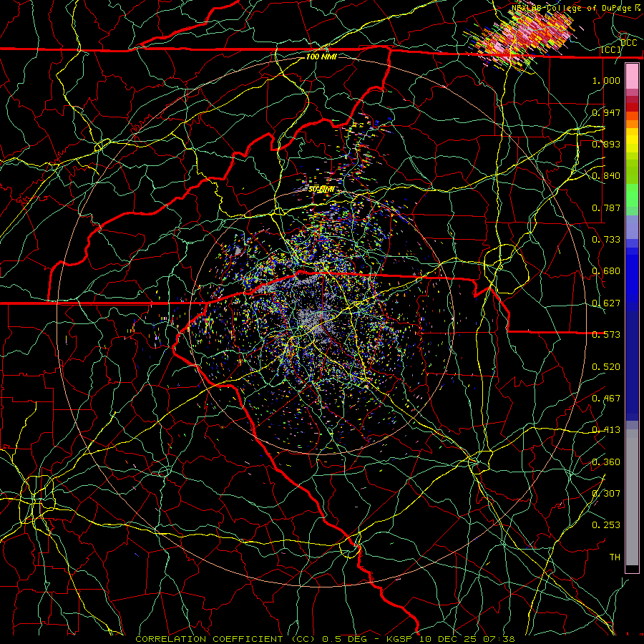Click the KGSP station identifier in the caption
This screenshot has height=644, width=644.
(x=399, y=639)
